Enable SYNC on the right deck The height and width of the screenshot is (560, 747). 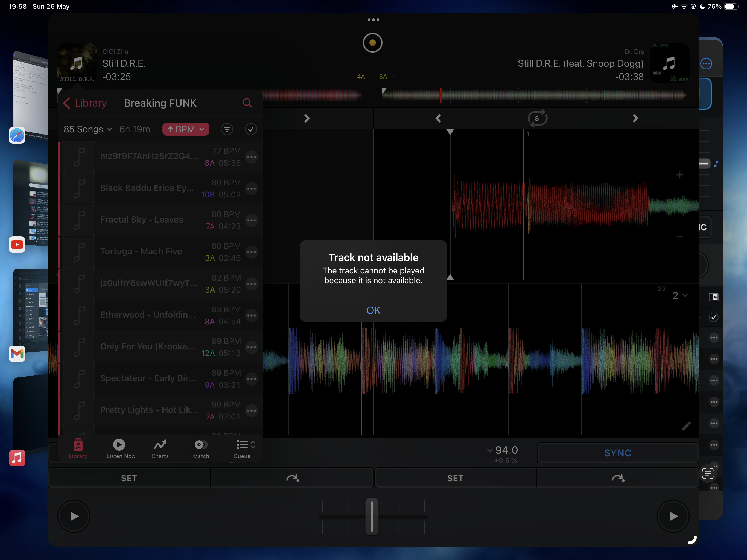coord(617,453)
